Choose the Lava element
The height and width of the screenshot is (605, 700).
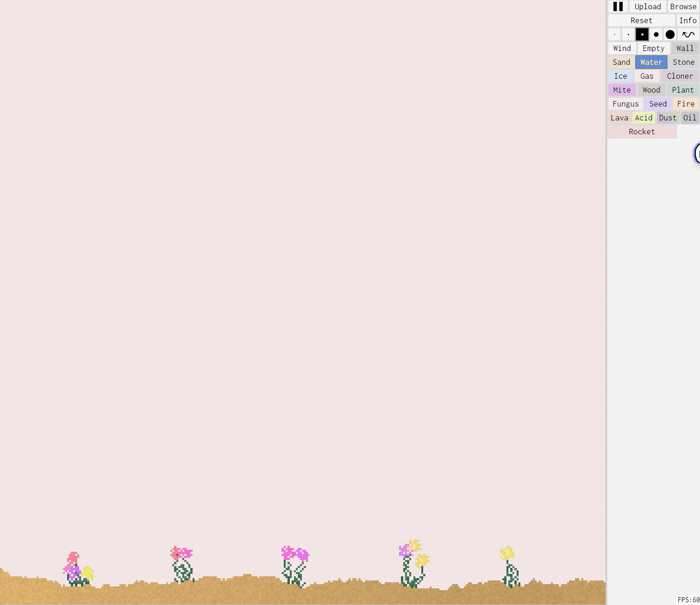point(619,118)
